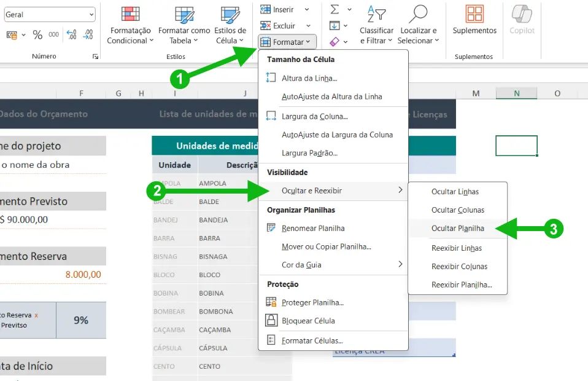The width and height of the screenshot is (588, 381).
Task: Choose AutoAjuste da Largura da Coluna
Action: coord(333,135)
